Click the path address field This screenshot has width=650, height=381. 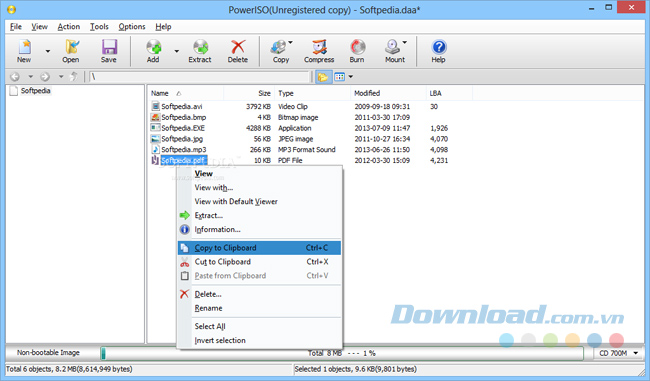coord(200,77)
